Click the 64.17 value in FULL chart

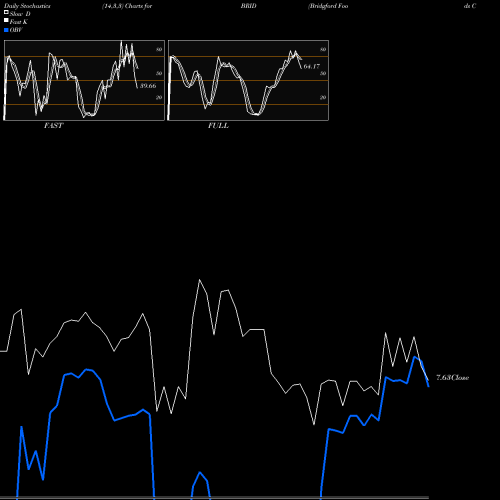coord(312,66)
